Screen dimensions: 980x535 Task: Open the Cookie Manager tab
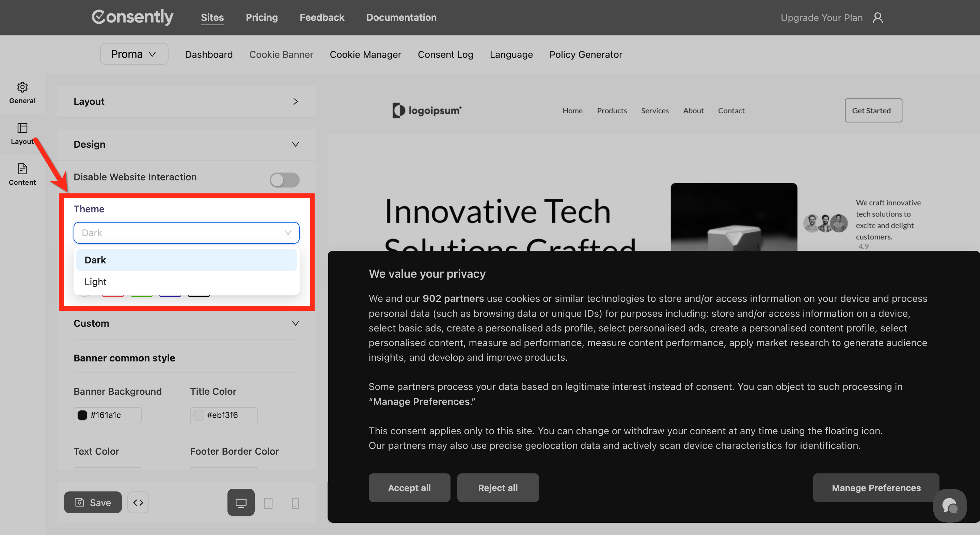tap(365, 54)
